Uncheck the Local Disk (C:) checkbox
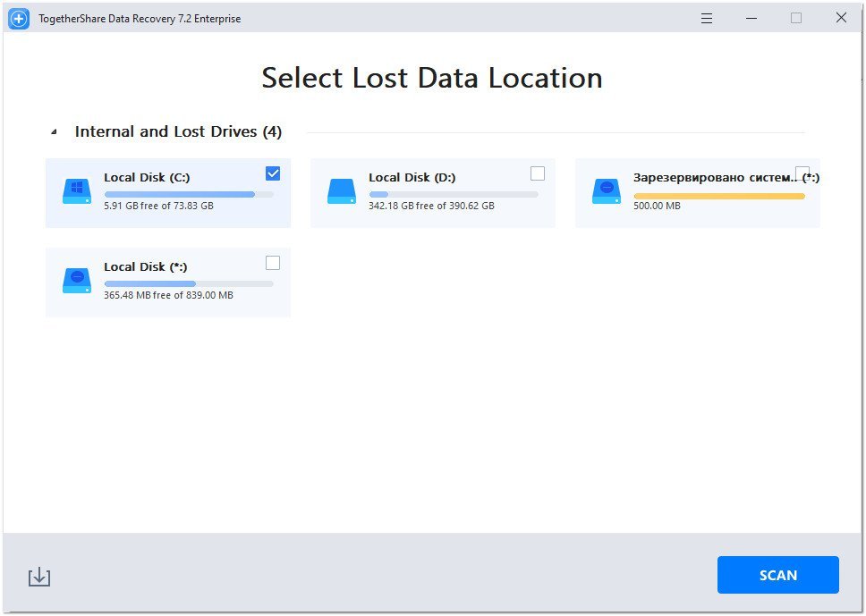Screen dimensions: 866x616 [273, 173]
